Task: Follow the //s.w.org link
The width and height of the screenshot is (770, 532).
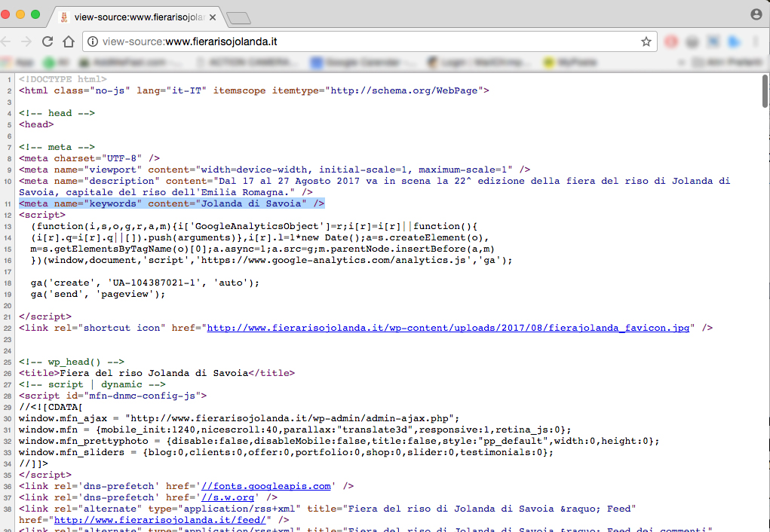Action: [x=227, y=497]
